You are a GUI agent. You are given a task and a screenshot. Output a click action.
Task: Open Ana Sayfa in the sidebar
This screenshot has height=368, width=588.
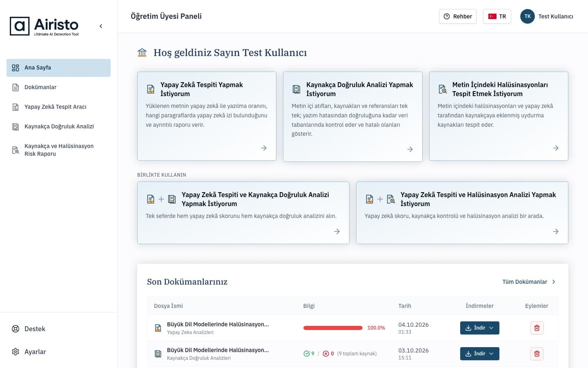[x=58, y=68]
